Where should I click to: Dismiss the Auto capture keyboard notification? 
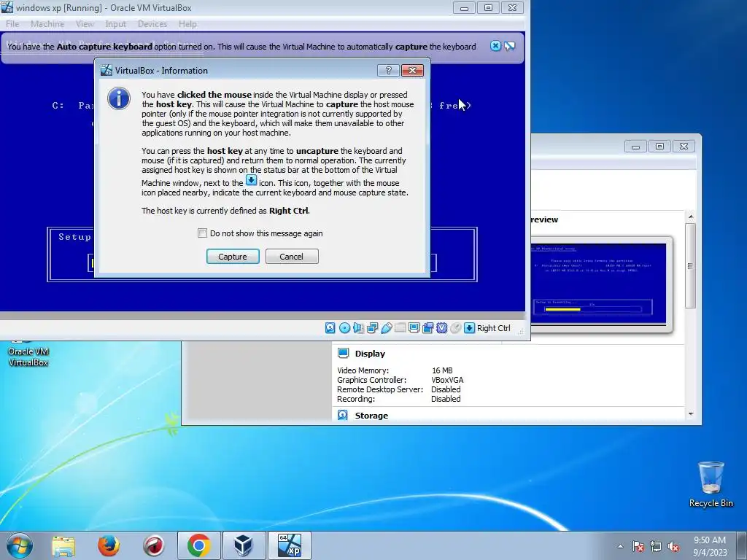[x=495, y=46]
